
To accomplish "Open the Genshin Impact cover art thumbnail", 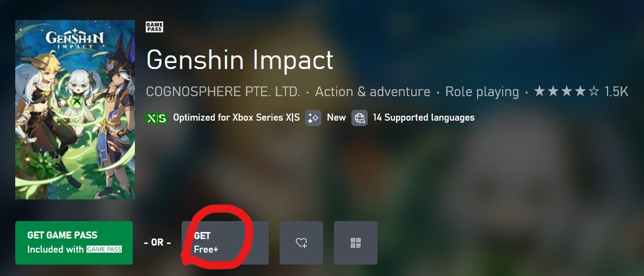I will click(75, 110).
